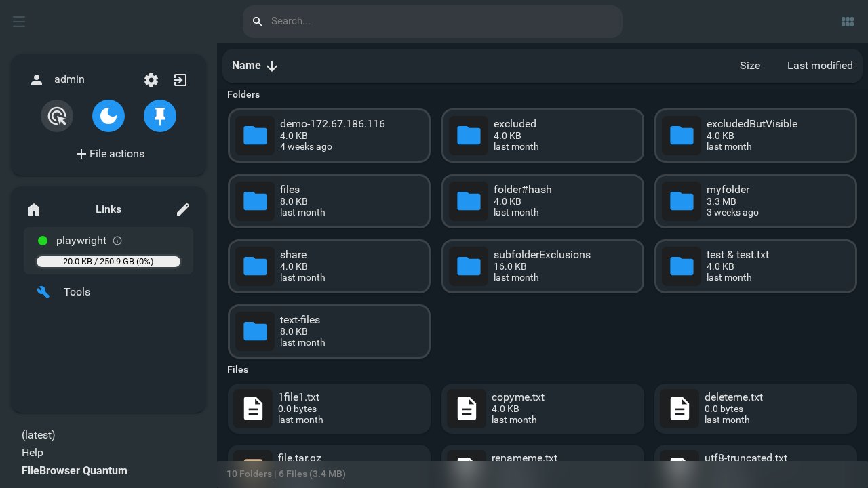Viewport: 868px width, 488px height.
Task: Click the Links panel title
Action: [108, 209]
